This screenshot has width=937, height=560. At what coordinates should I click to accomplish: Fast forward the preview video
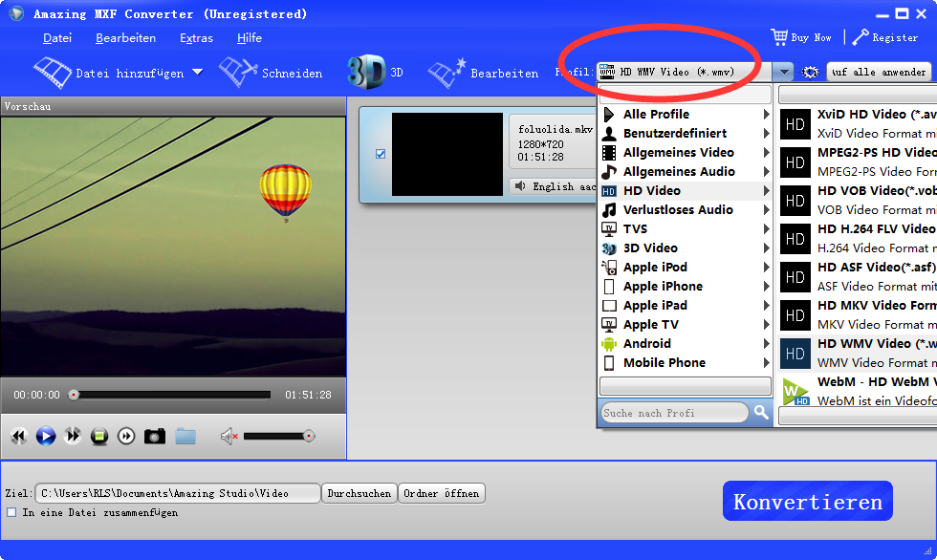[73, 436]
